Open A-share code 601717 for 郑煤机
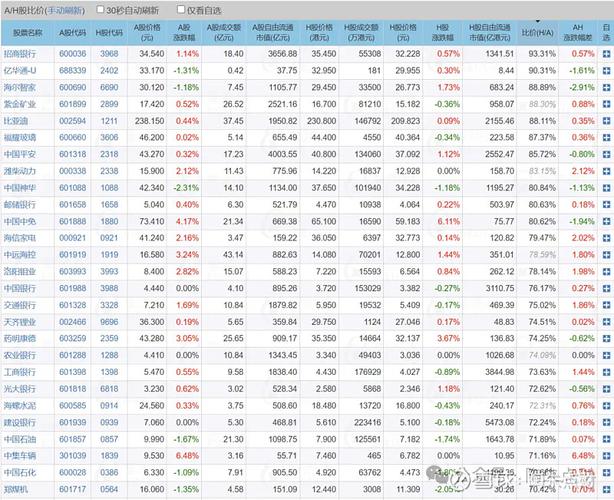This screenshot has height=500, width=614. click(72, 489)
